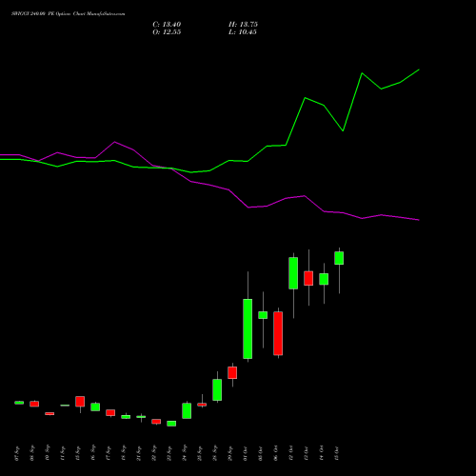Click the '24 Sep' date axis label

(x=185, y=453)
